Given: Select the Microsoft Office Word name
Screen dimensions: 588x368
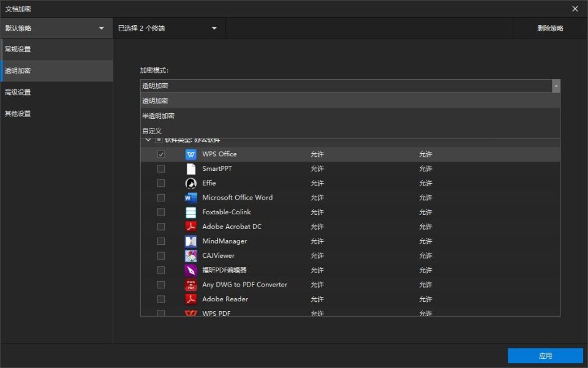Looking at the screenshot, I should pyautogui.click(x=238, y=198).
